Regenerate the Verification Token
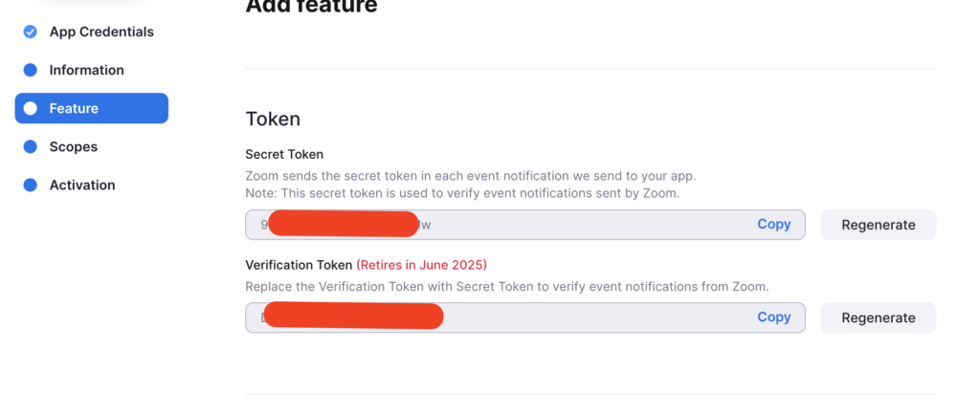The image size is (980, 414). 878,317
